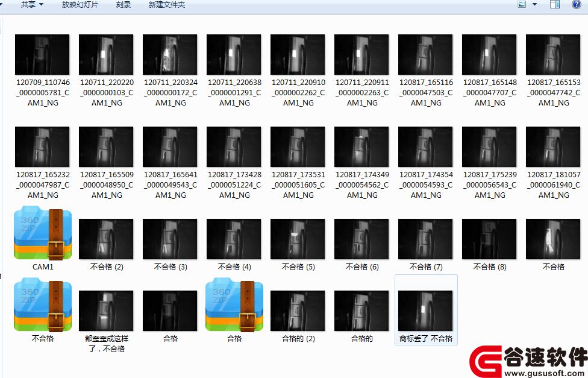Select thumbnail 120817_173428_0000051224
The width and height of the screenshot is (588, 378).
point(234,146)
